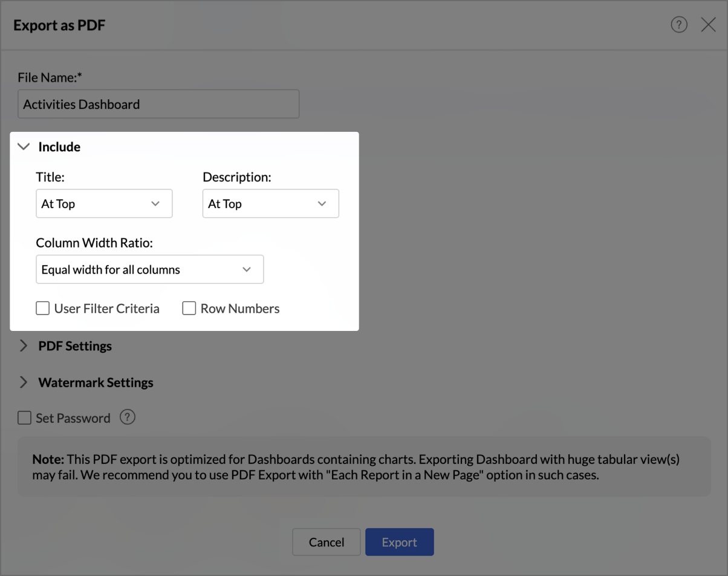This screenshot has width=728, height=576.
Task: Click the down arrow in Title dropdown
Action: [155, 204]
